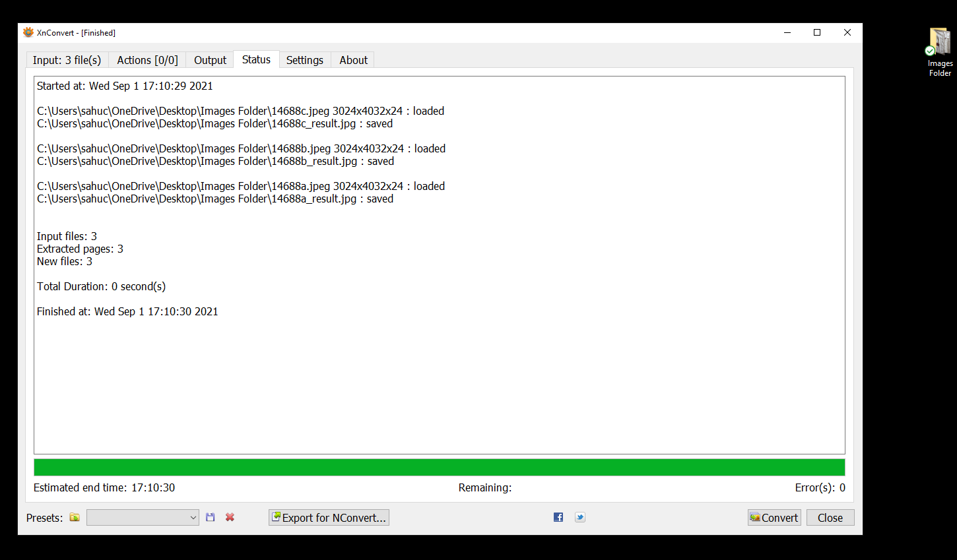Open the Actions [0/0] tab
This screenshot has width=957, height=560.
(147, 60)
